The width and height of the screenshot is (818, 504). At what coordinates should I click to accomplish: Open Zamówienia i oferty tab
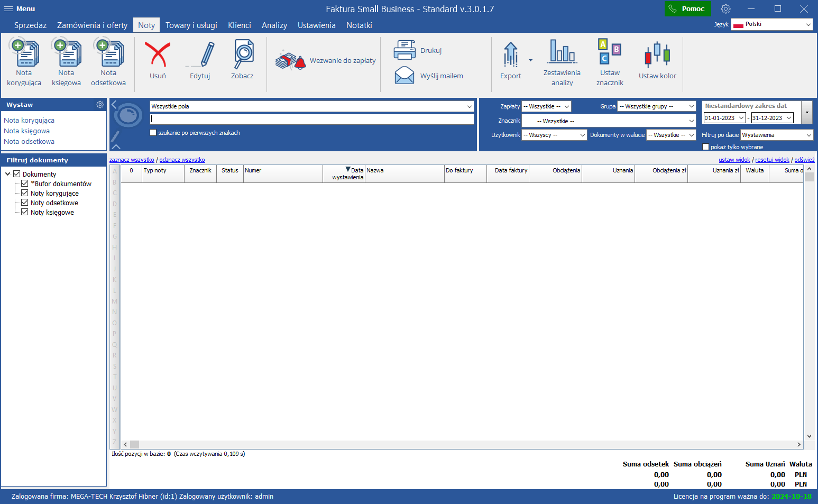92,25
